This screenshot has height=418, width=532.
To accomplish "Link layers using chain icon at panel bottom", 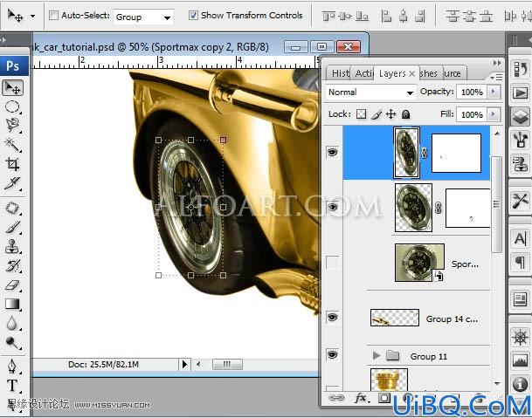I will point(336,398).
